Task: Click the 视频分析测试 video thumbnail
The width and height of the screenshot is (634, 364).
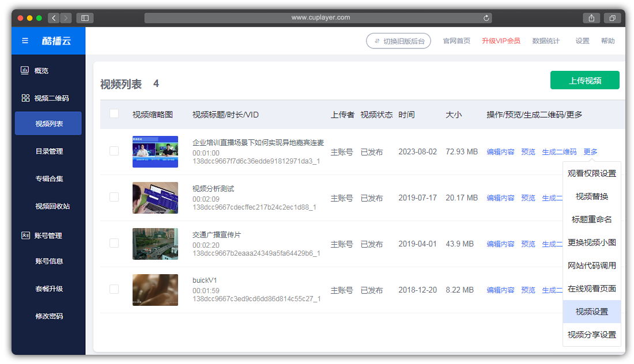Action: tap(155, 198)
